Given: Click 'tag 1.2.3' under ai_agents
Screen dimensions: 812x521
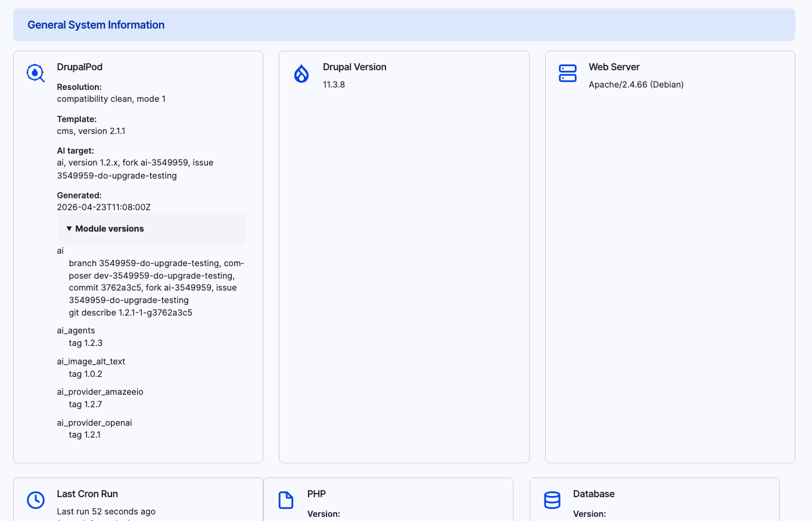Looking at the screenshot, I should coord(86,343).
